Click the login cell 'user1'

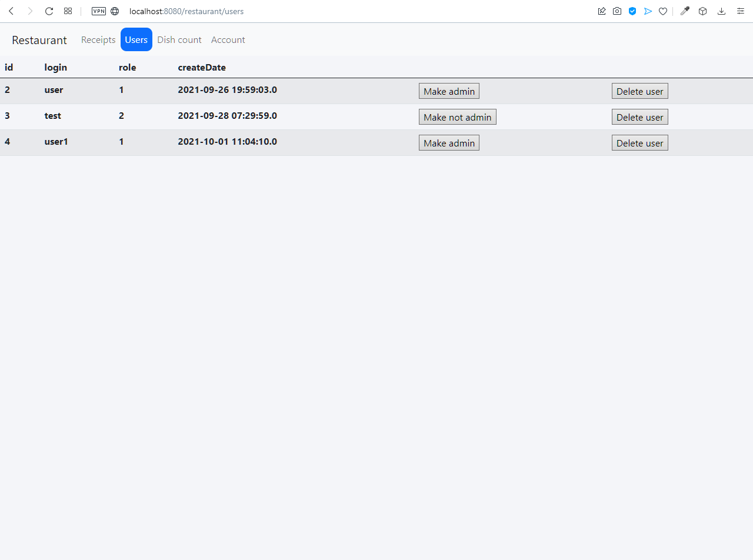[56, 142]
